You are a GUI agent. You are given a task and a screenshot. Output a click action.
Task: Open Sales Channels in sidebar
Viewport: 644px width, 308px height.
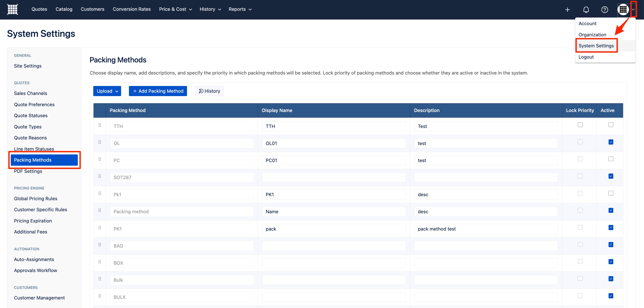click(x=30, y=93)
